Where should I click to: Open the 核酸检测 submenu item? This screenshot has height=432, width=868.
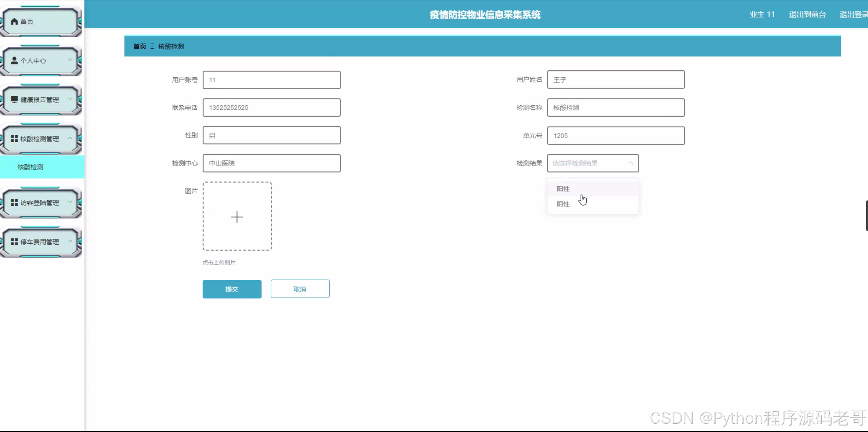point(31,167)
